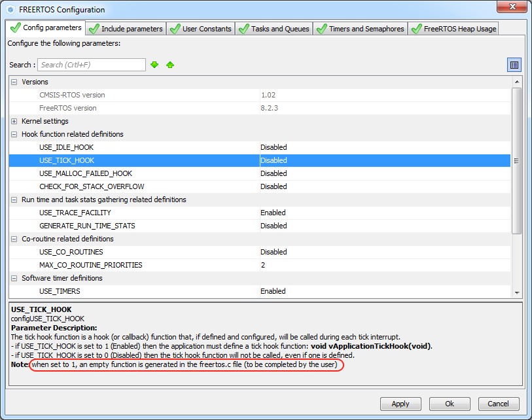Image resolution: width=532 pixels, height=420 pixels.
Task: Select the USE_TICK_HOOK parameter row
Action: 260,160
